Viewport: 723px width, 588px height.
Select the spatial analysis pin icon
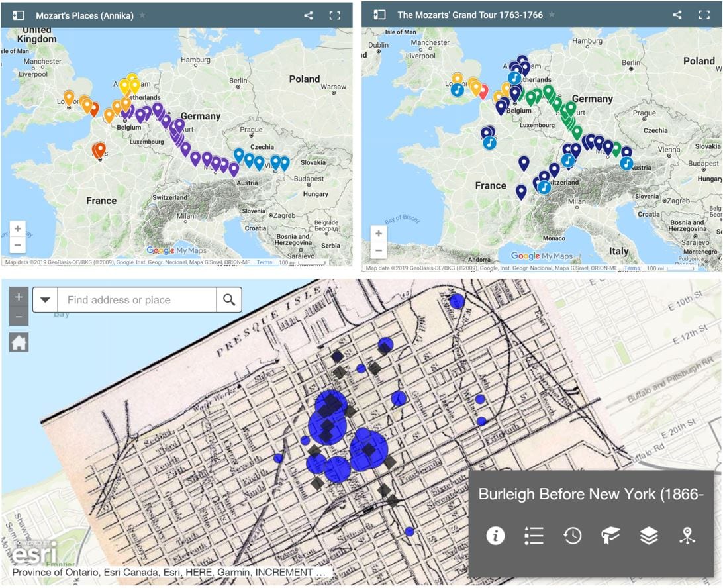688,536
